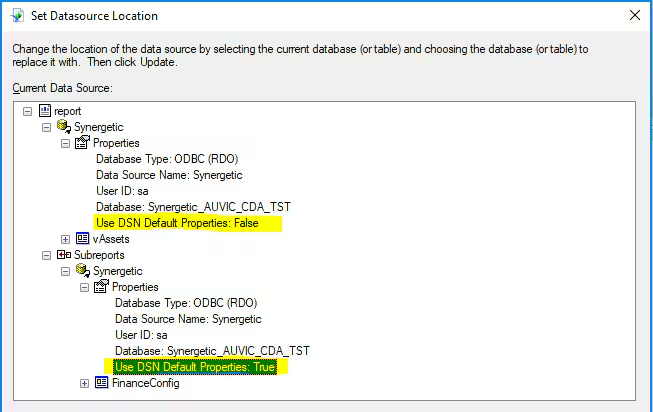Screen dimensions: 653x412
Task: Select 'User ID: sa' under Subreports properties
Action: 141,335
